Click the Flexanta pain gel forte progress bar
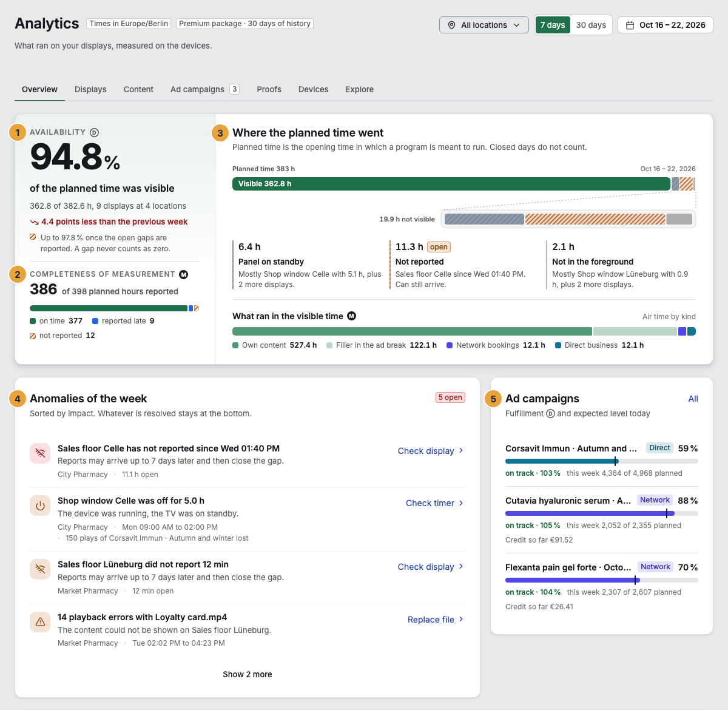Screen dimensions: 728x710 [x=602, y=580]
